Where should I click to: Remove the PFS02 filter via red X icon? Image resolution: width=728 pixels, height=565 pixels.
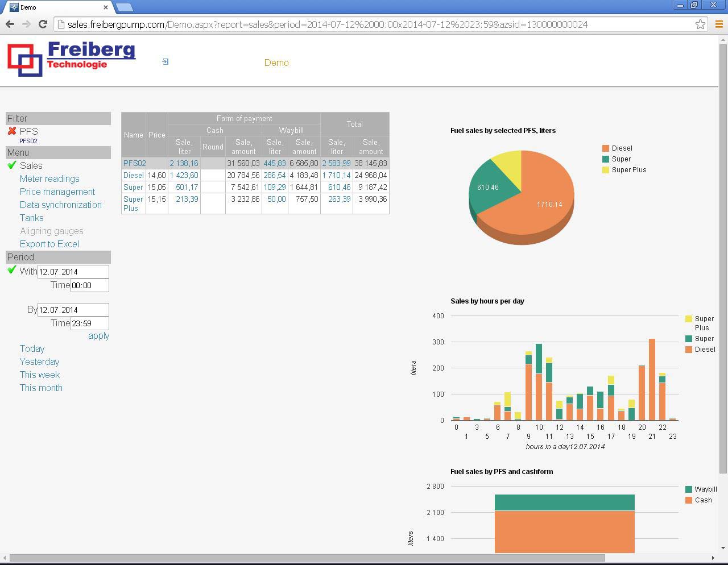13,131
